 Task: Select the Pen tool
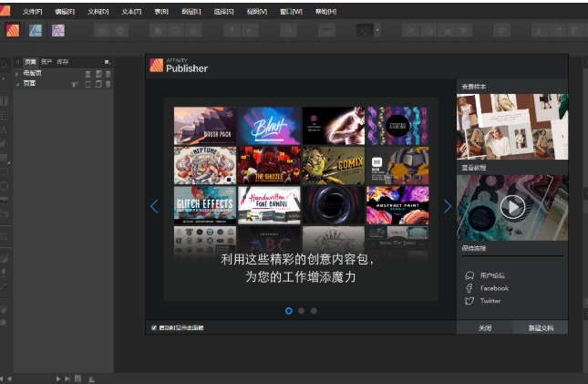tap(5, 144)
